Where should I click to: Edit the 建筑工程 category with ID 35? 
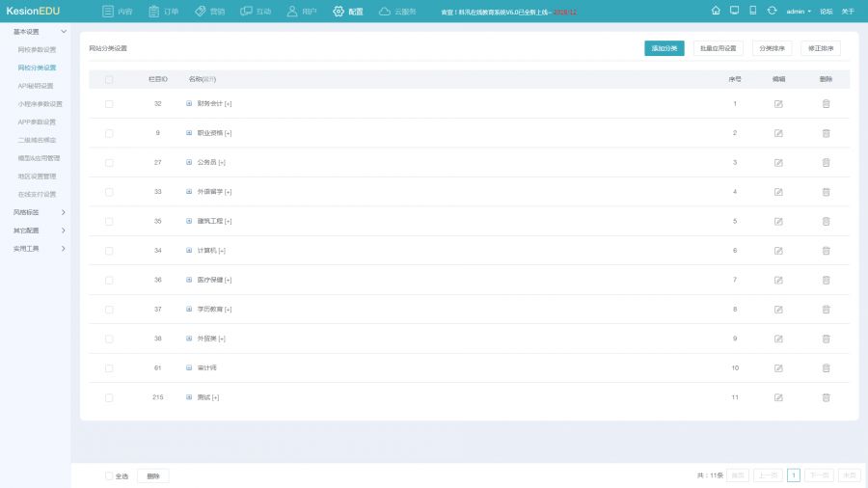tap(778, 221)
